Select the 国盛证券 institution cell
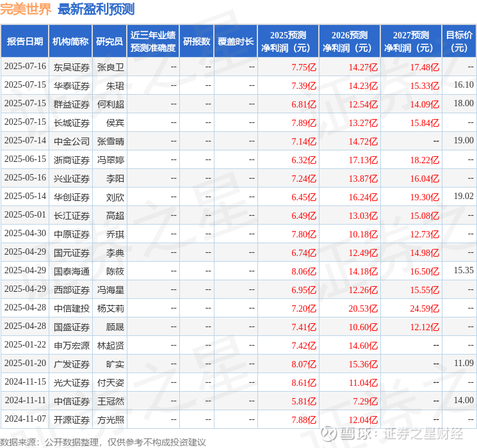 click(x=72, y=327)
